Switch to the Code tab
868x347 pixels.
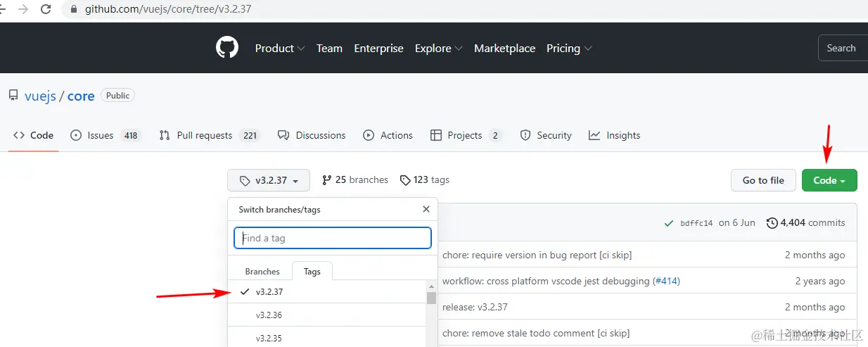[33, 135]
